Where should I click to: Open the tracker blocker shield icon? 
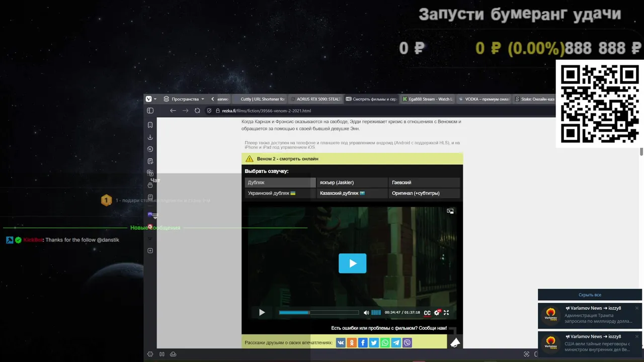(x=209, y=111)
